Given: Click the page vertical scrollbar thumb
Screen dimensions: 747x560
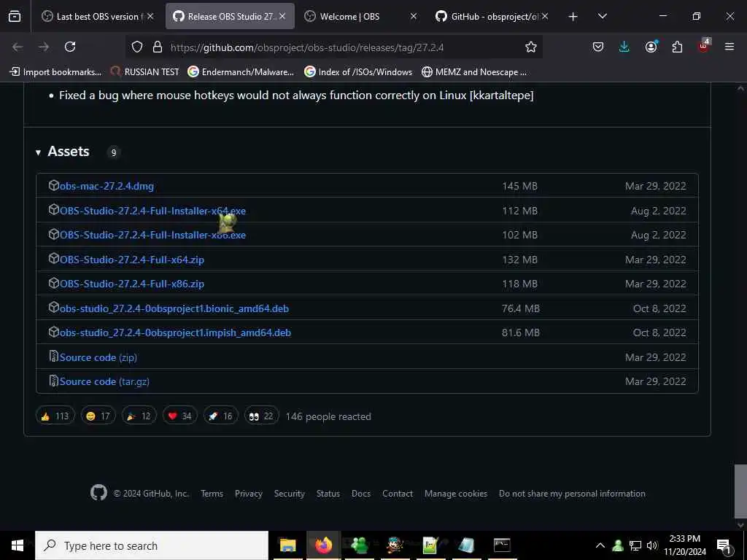Looking at the screenshot, I should tap(740, 491).
